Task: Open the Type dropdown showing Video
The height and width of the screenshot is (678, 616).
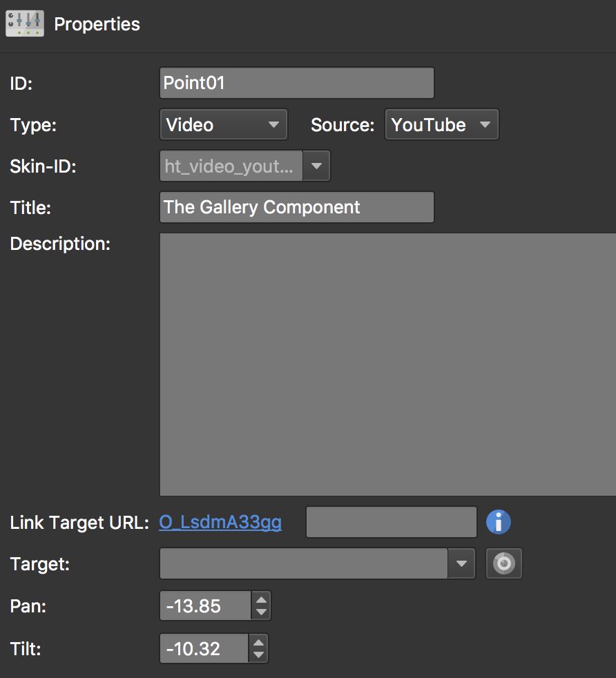Action: 214,125
